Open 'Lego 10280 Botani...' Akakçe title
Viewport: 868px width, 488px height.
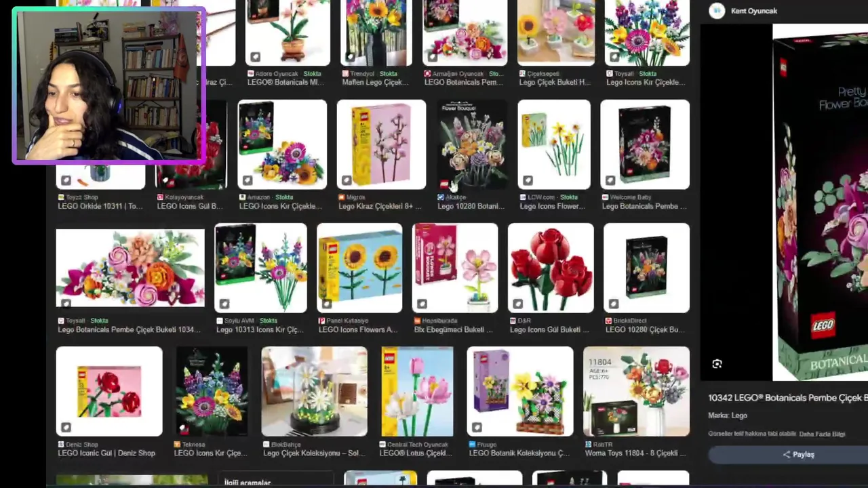(471, 206)
